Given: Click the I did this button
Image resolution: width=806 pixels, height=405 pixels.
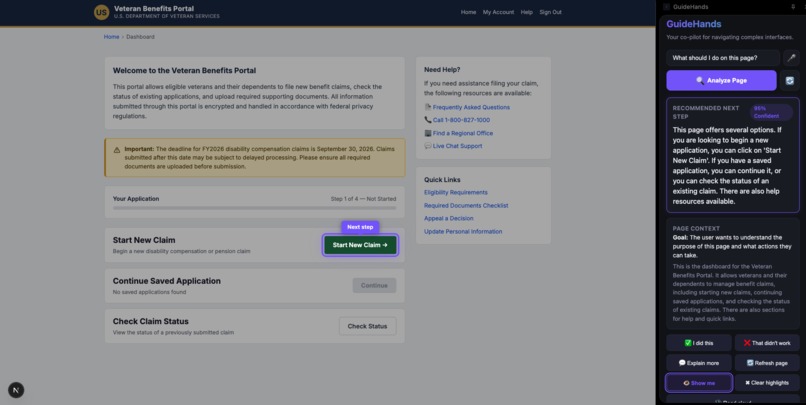Looking at the screenshot, I should (x=699, y=343).
